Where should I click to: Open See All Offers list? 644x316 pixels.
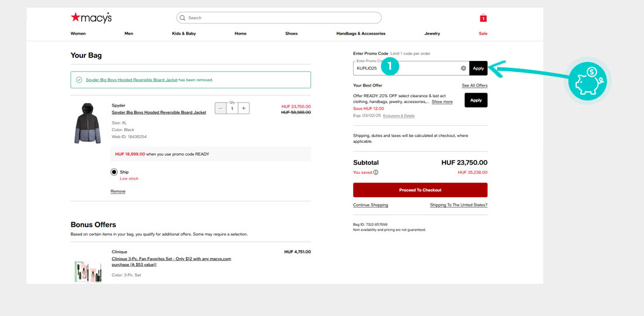[474, 85]
